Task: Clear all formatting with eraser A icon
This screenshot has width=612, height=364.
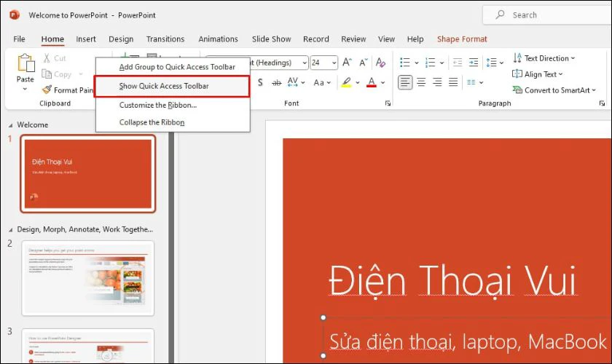Action: [x=380, y=63]
